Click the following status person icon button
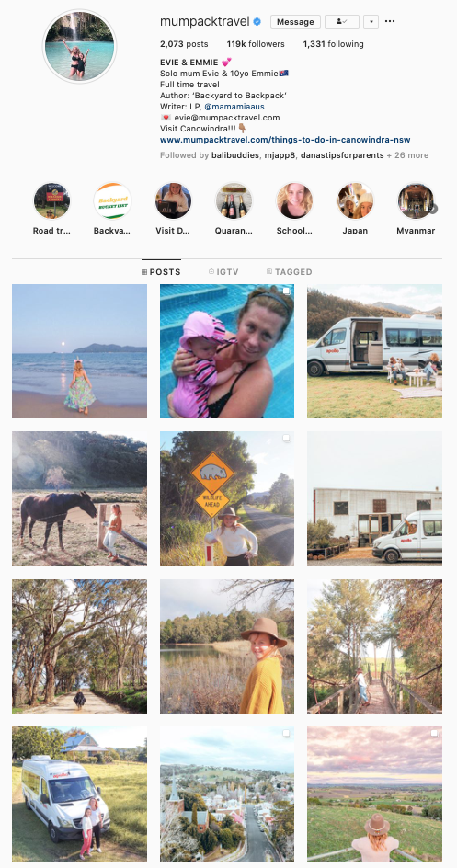This screenshot has height=868, width=457. pyautogui.click(x=342, y=21)
